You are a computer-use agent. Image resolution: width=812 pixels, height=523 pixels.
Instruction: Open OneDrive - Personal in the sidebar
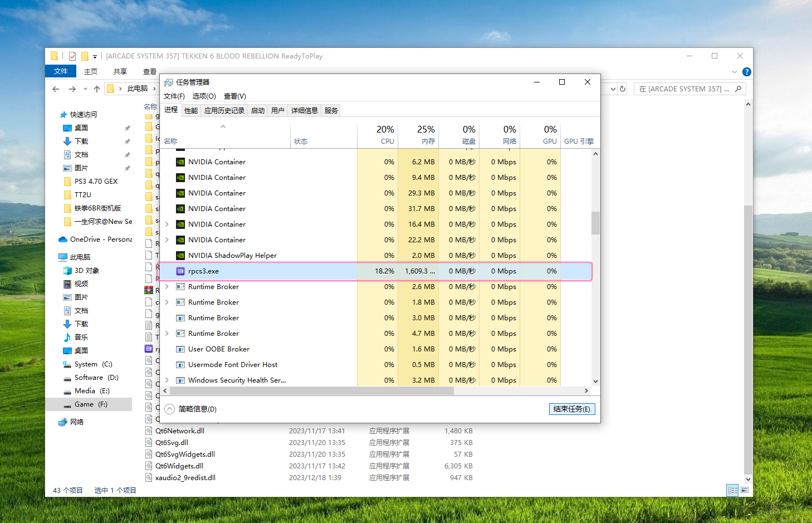[x=96, y=239]
